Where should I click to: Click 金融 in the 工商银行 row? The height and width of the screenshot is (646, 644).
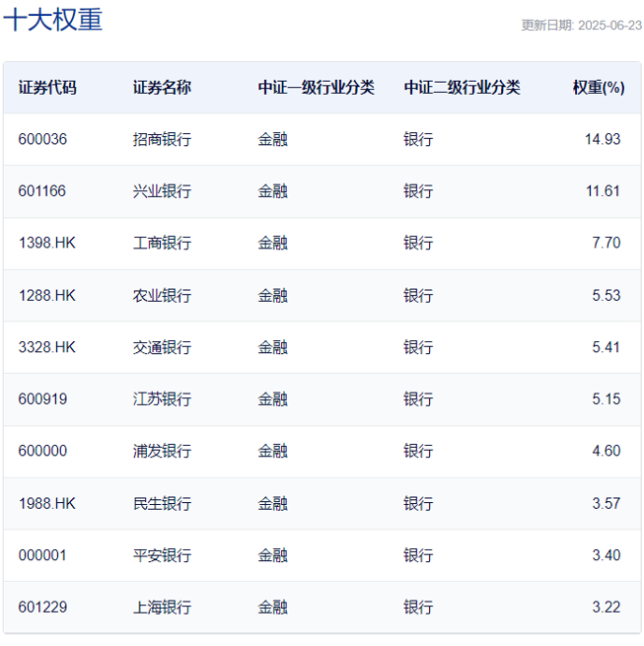point(273,243)
